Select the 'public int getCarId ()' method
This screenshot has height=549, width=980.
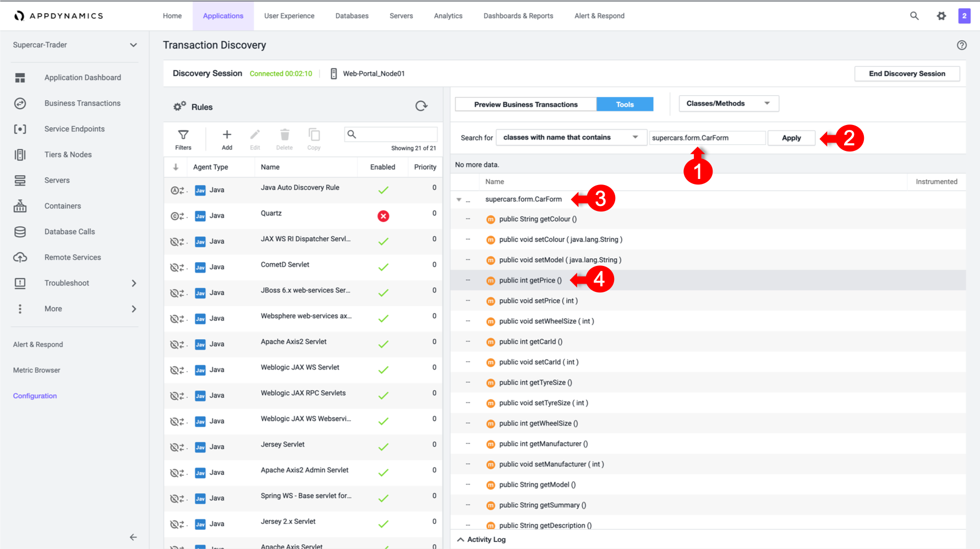tap(530, 342)
